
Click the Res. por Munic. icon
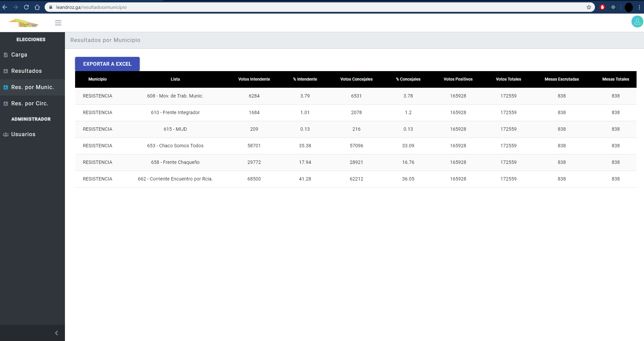point(6,87)
